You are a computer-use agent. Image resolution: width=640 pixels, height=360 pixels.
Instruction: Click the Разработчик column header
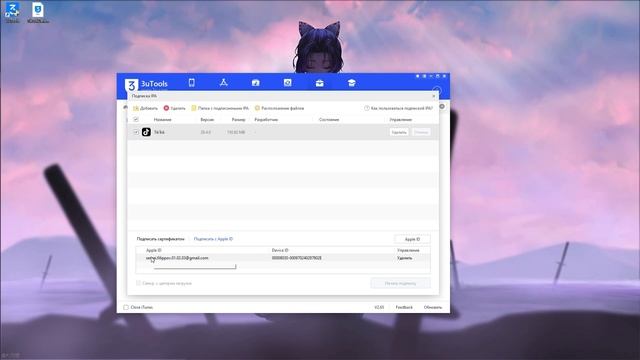point(266,120)
